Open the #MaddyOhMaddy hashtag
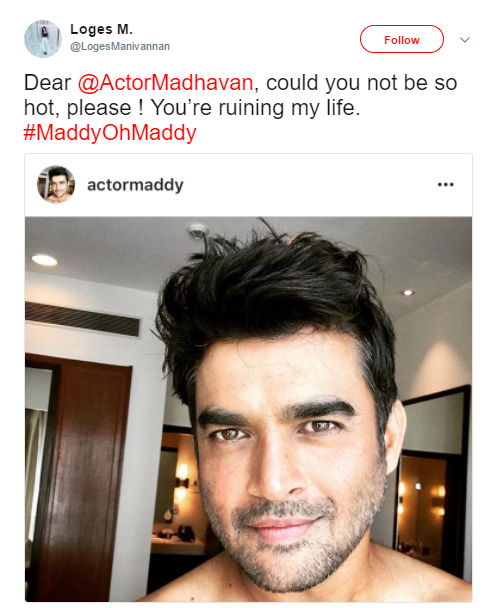The height and width of the screenshot is (608, 489). coord(110,133)
